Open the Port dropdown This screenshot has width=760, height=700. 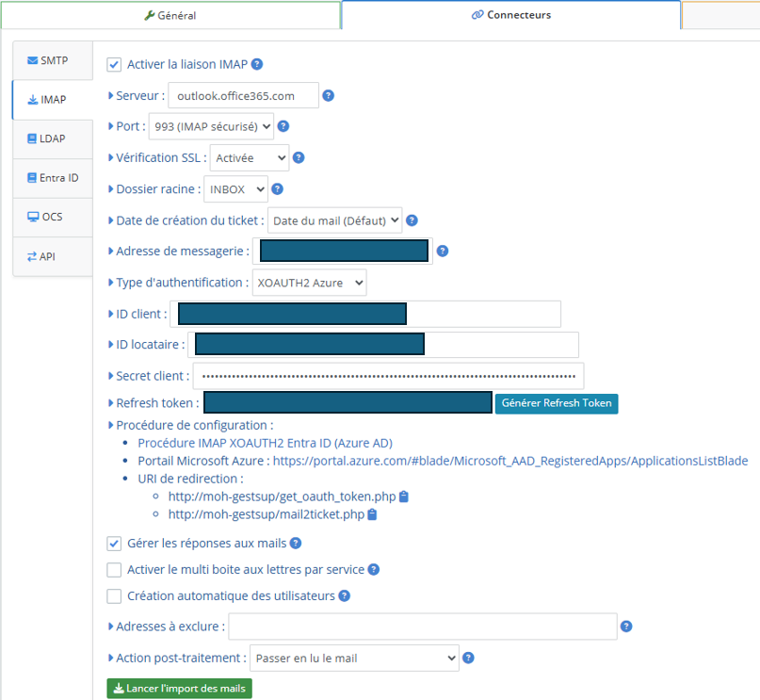click(x=211, y=126)
